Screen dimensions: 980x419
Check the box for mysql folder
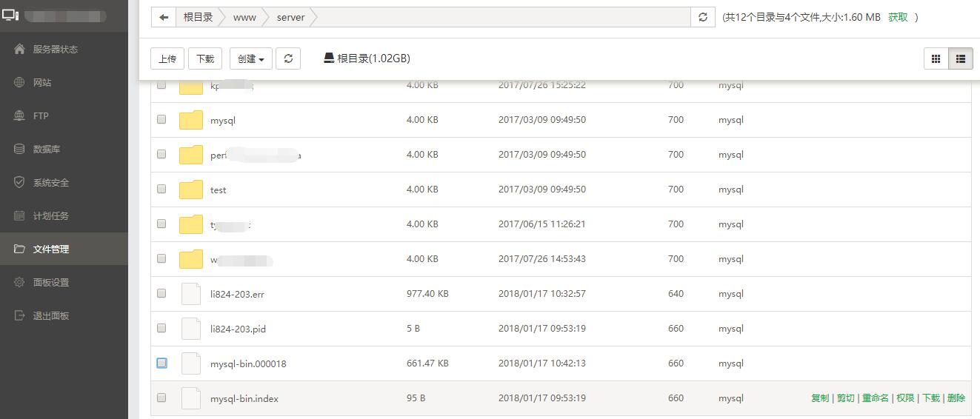tap(161, 119)
